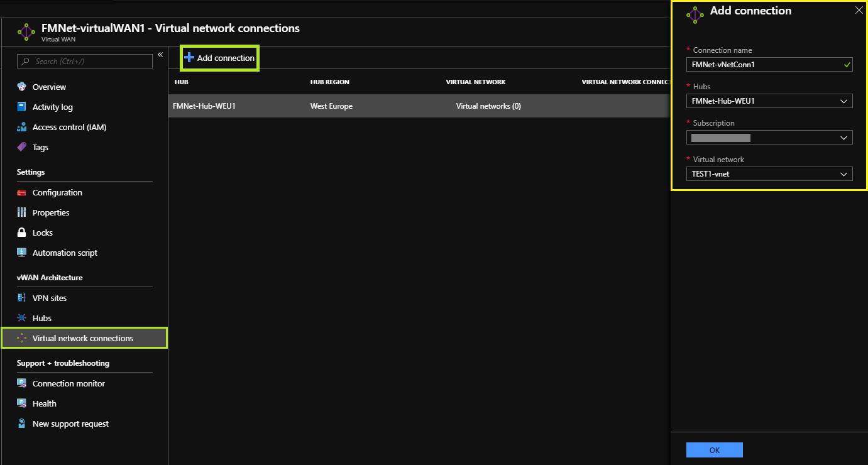Click OK to confirm the connection

click(715, 450)
